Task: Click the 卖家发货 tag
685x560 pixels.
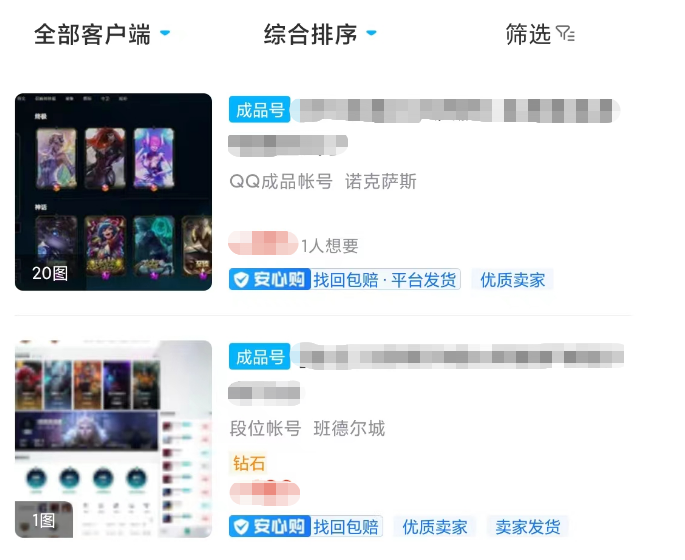Action: tap(528, 527)
